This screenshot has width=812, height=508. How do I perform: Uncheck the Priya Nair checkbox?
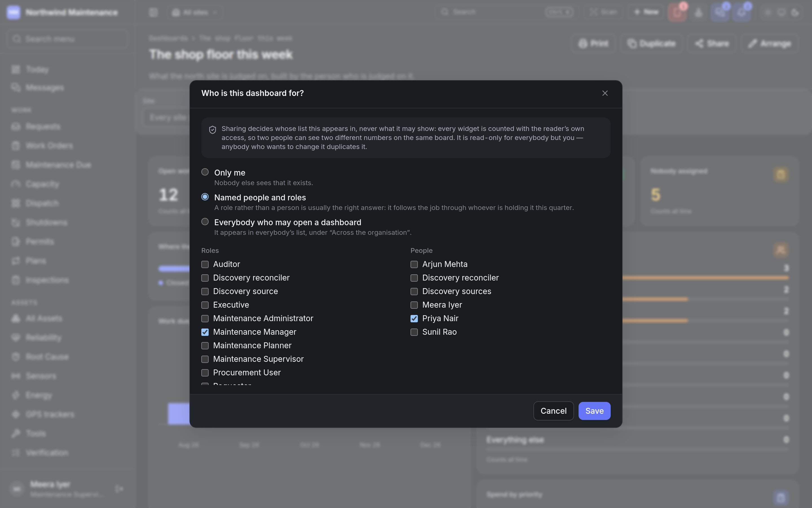tap(414, 319)
